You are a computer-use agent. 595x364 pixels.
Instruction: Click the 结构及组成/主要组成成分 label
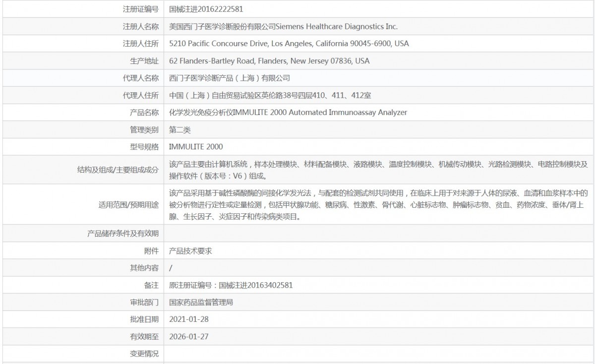tap(118, 170)
